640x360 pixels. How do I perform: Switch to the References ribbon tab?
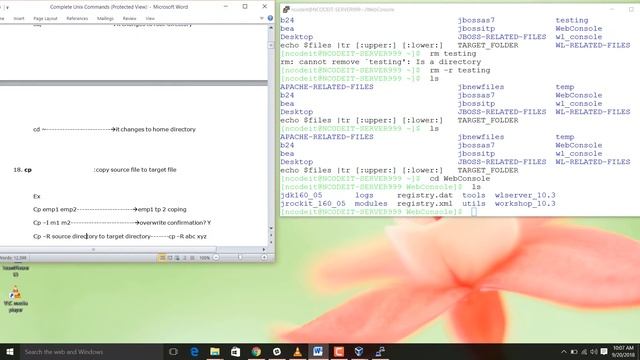(x=77, y=18)
